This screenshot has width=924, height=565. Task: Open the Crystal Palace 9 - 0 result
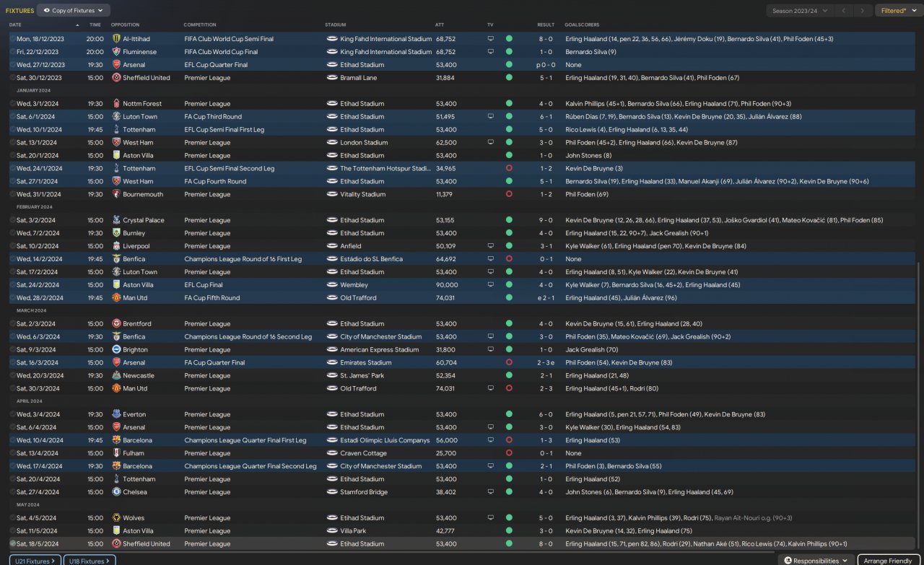tap(546, 221)
